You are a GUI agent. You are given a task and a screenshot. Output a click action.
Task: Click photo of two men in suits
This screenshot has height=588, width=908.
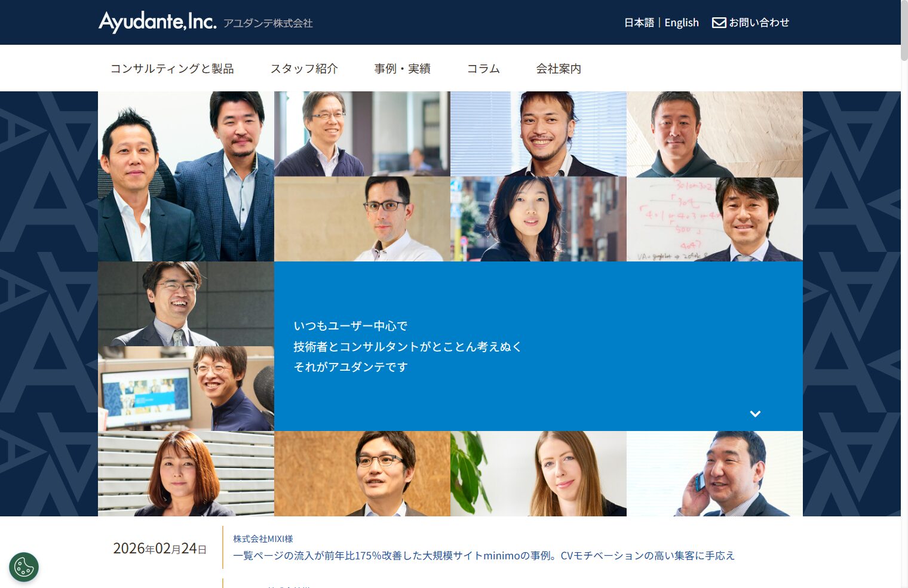(186, 176)
